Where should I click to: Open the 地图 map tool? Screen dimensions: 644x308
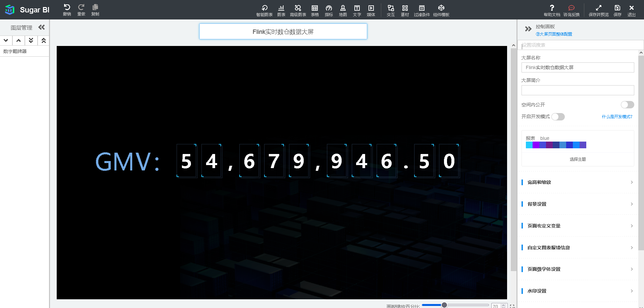tap(343, 10)
